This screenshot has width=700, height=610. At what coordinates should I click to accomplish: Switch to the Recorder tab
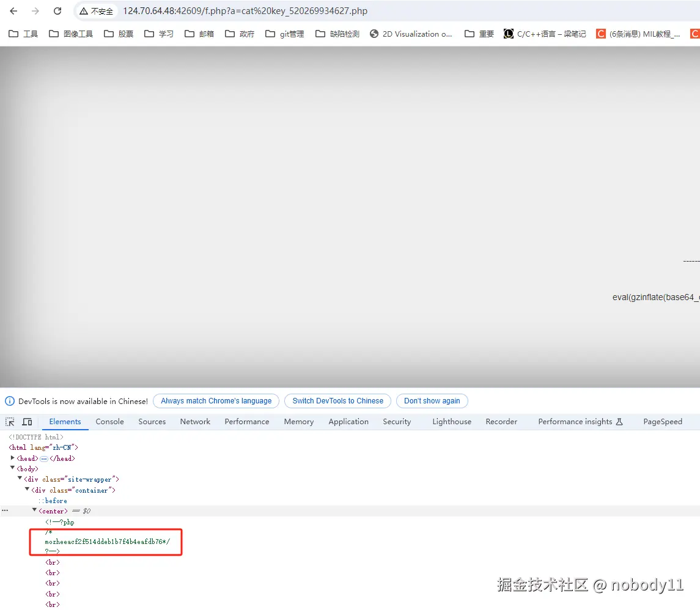pyautogui.click(x=501, y=422)
